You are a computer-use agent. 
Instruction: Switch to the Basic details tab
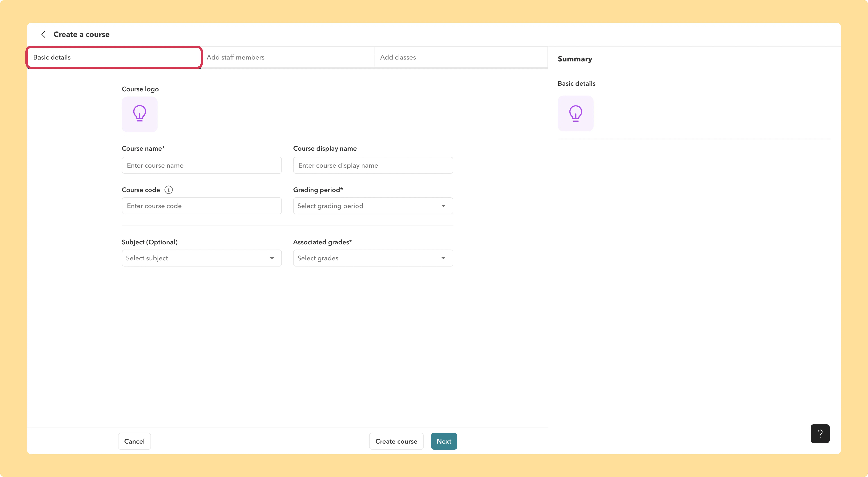[x=114, y=57]
